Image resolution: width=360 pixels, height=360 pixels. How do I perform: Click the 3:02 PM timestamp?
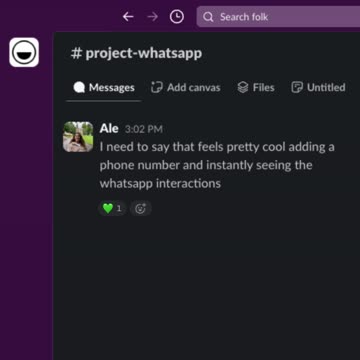(144, 129)
